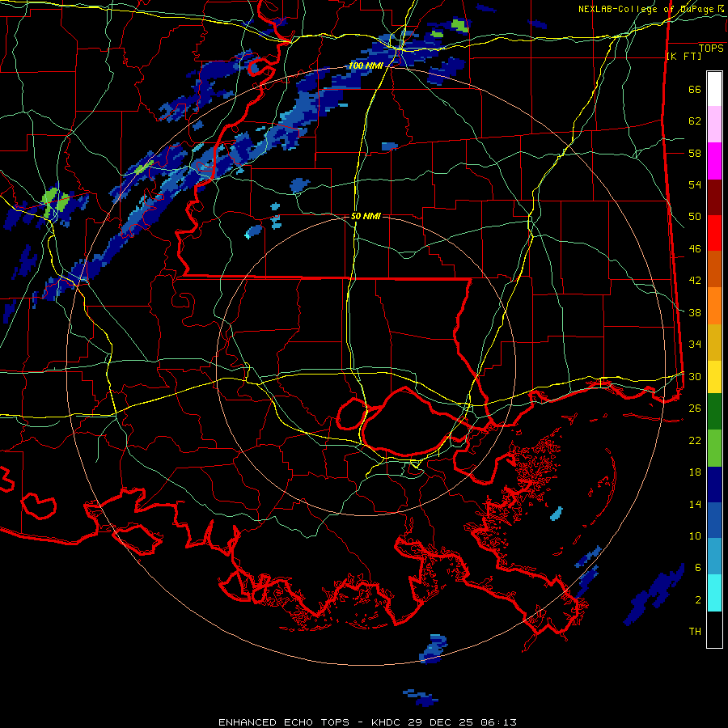
Task: Click the "[K FT]" units label
Action: point(684,57)
